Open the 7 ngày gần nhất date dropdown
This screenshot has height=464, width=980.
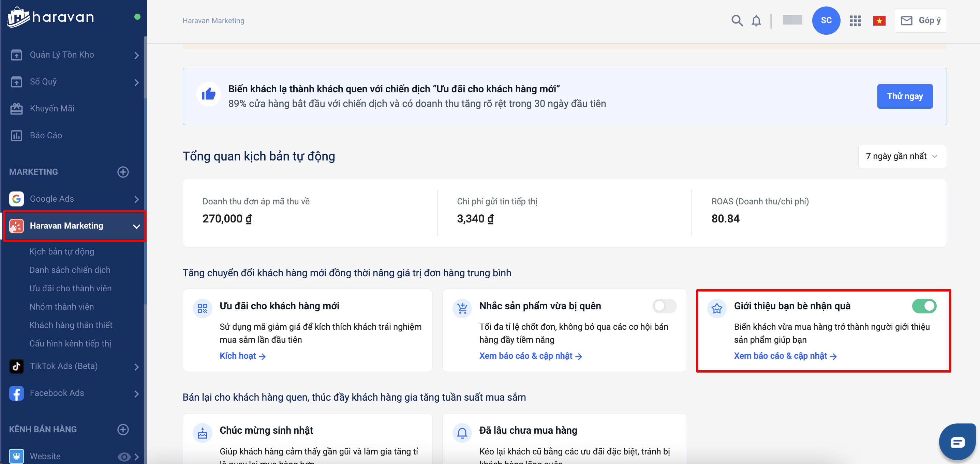coord(902,156)
